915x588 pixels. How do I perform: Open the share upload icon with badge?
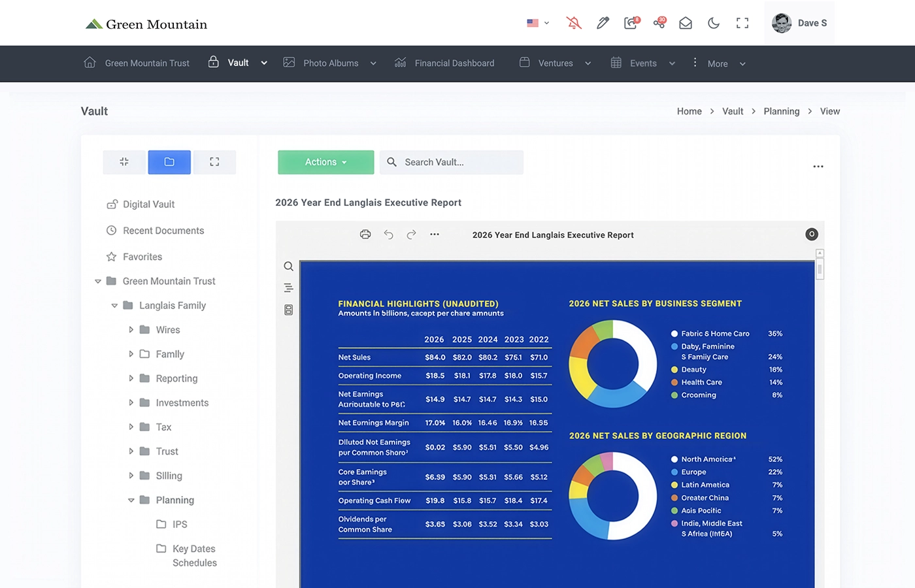click(x=631, y=23)
